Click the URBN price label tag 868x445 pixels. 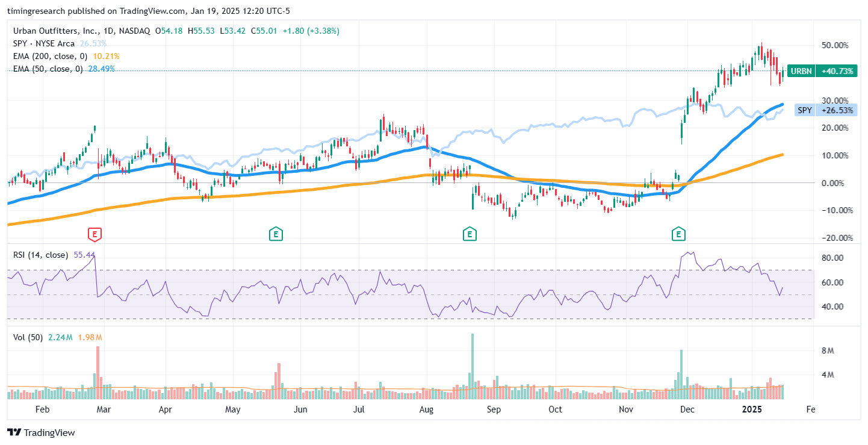821,70
